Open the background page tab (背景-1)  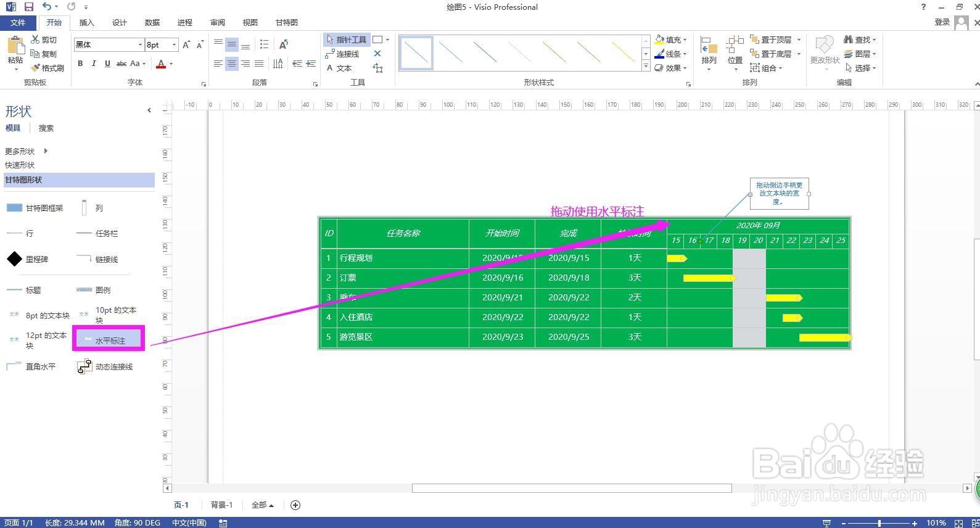[221, 505]
